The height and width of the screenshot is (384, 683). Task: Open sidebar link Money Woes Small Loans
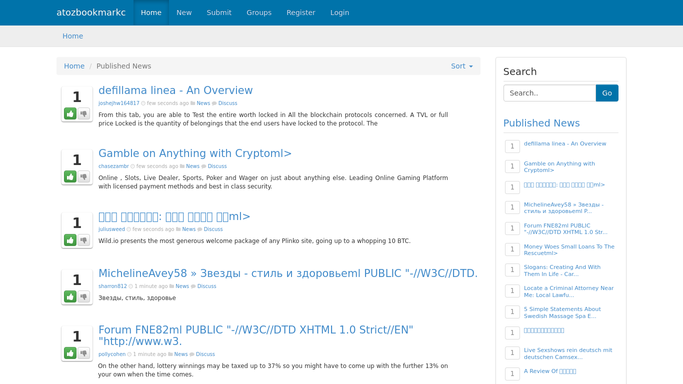pos(569,249)
